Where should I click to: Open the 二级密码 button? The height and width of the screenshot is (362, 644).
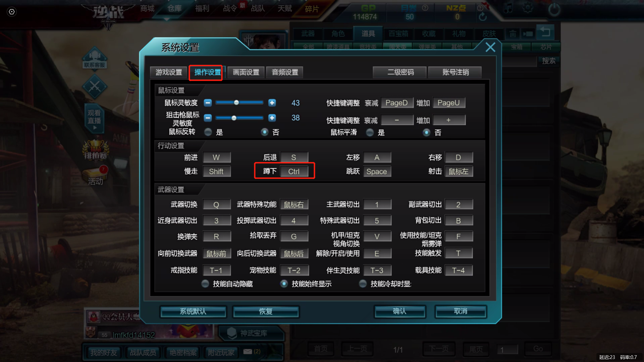pyautogui.click(x=400, y=72)
